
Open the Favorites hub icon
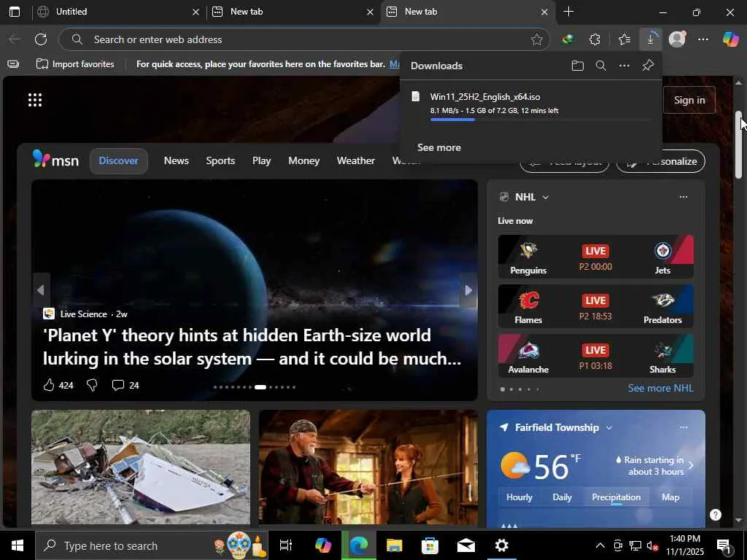[624, 39]
